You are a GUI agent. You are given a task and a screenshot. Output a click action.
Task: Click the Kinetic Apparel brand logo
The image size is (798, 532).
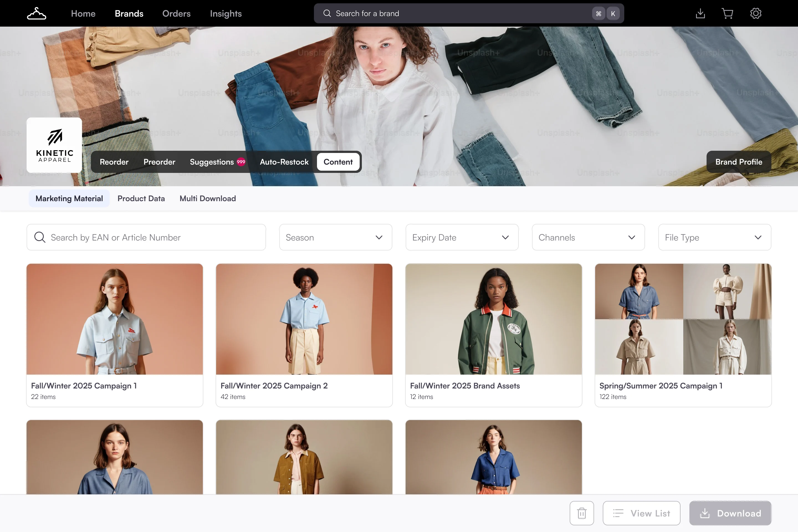[x=54, y=145]
